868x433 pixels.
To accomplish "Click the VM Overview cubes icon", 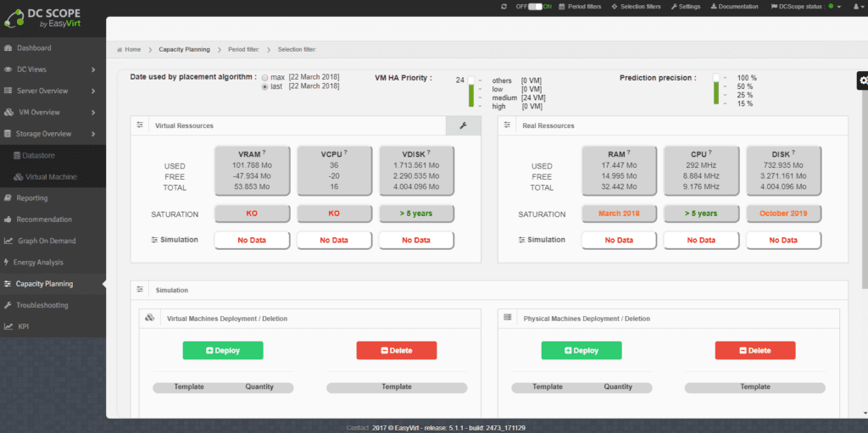I will (8, 113).
